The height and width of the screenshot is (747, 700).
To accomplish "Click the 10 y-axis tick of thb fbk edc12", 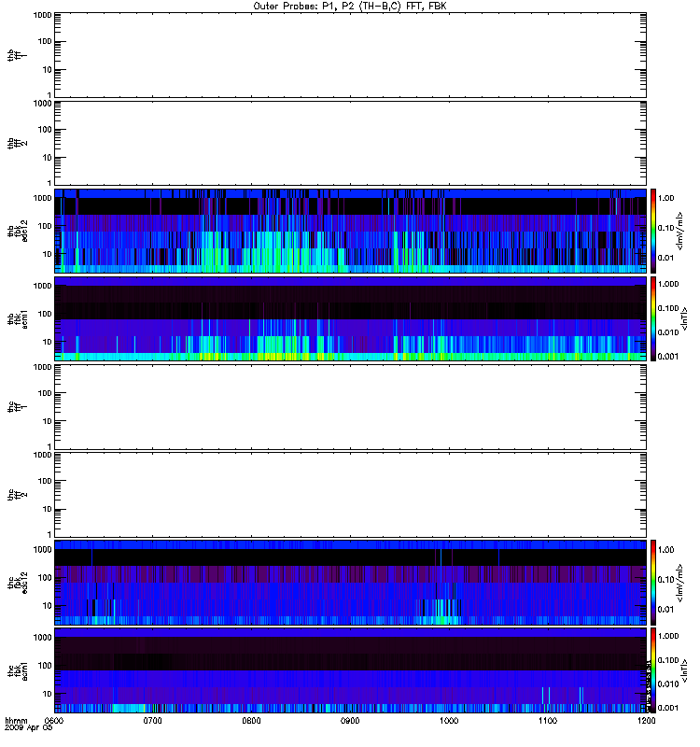I will [x=48, y=254].
